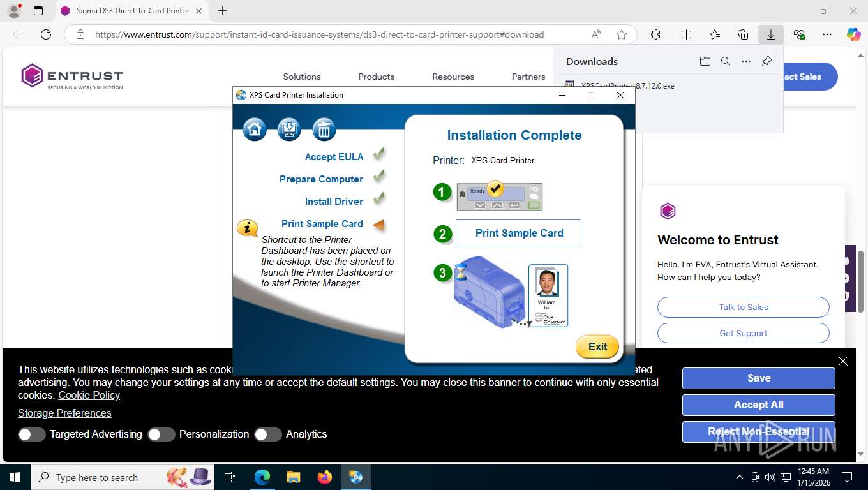Click the printer LCD Ready panel image

500,197
